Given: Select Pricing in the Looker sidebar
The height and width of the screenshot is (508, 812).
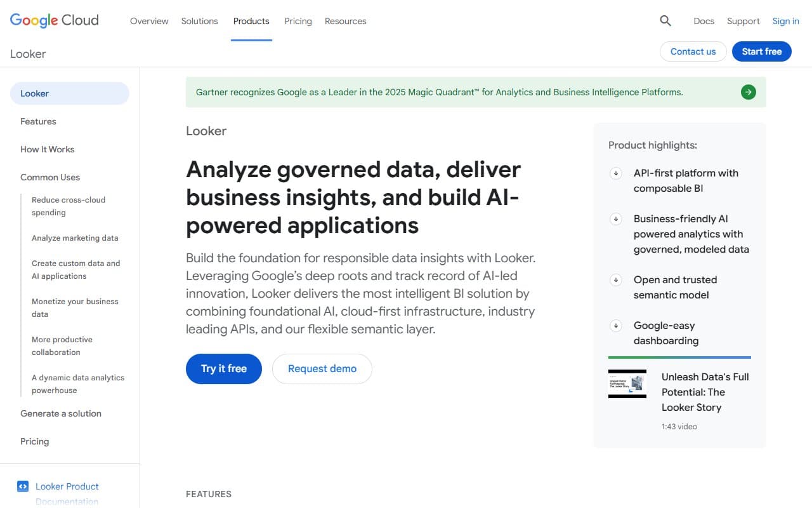Looking at the screenshot, I should point(34,441).
